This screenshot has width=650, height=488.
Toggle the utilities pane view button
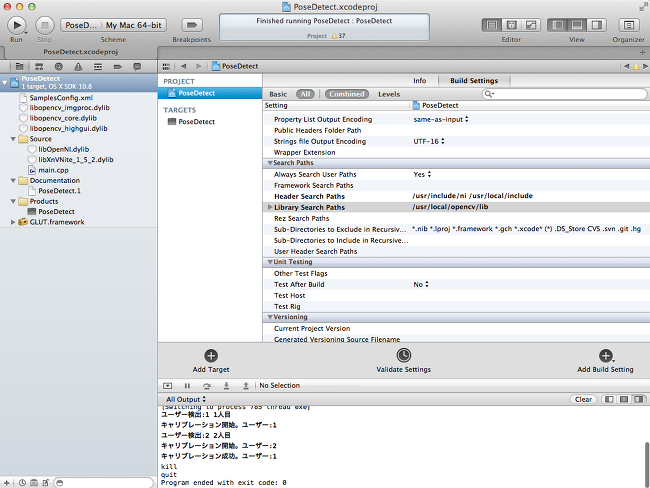597,25
